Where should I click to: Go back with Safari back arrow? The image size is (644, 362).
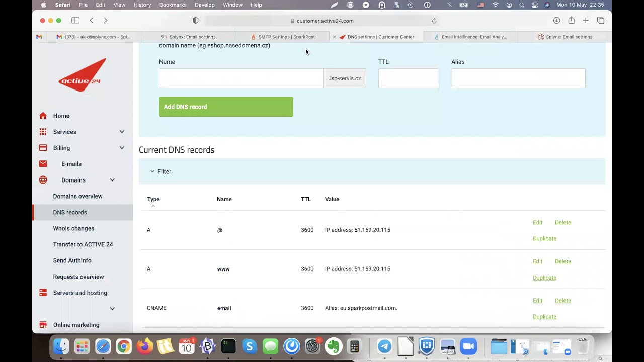(x=91, y=21)
